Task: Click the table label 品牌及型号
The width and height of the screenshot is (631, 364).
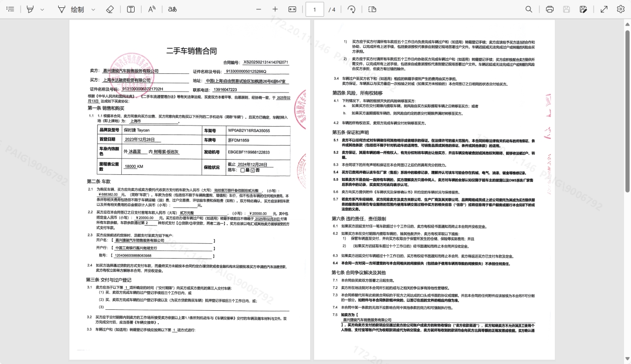Action: [109, 130]
